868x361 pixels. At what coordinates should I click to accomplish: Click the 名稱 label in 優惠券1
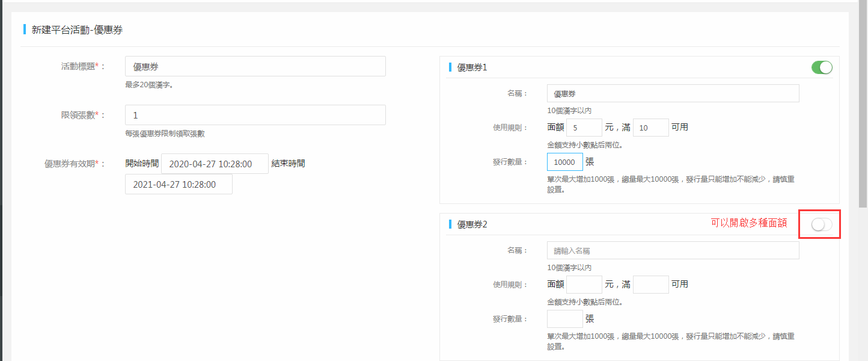tap(518, 93)
